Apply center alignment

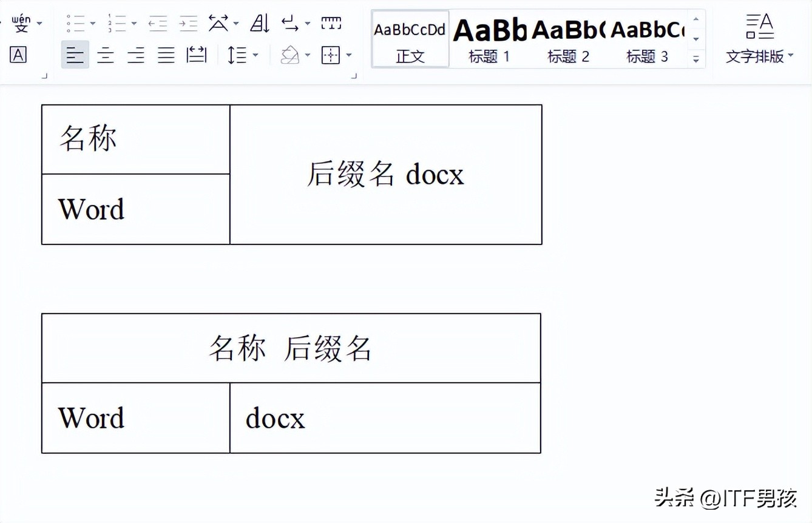pos(105,55)
